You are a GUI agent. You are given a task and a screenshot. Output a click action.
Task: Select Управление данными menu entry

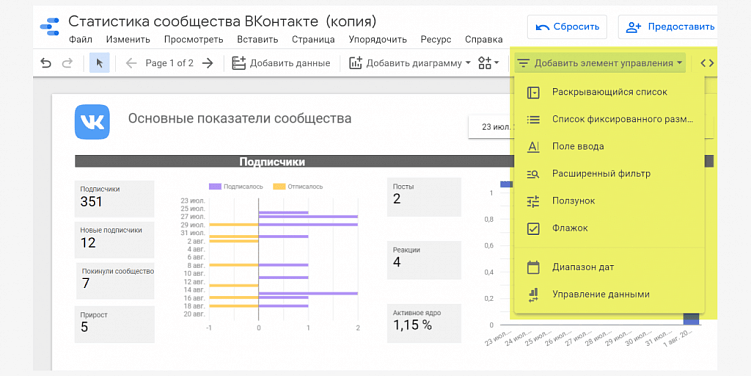(x=609, y=295)
